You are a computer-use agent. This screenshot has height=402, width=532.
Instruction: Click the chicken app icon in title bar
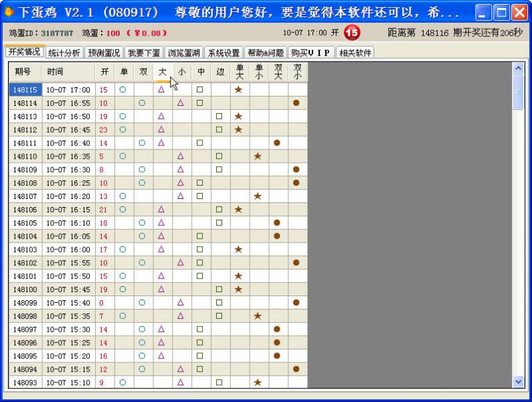click(9, 12)
